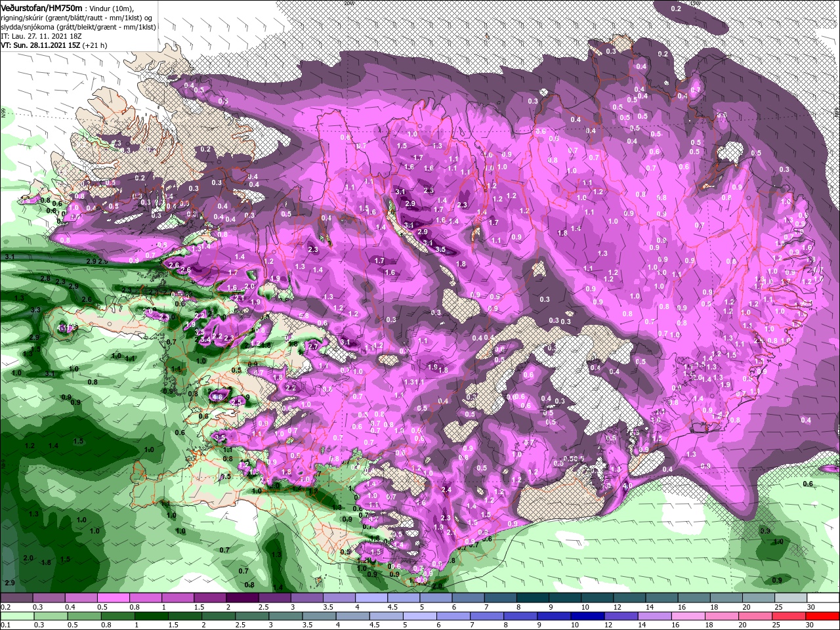Select the 'Vindur (10m)' caption text

(112, 8)
